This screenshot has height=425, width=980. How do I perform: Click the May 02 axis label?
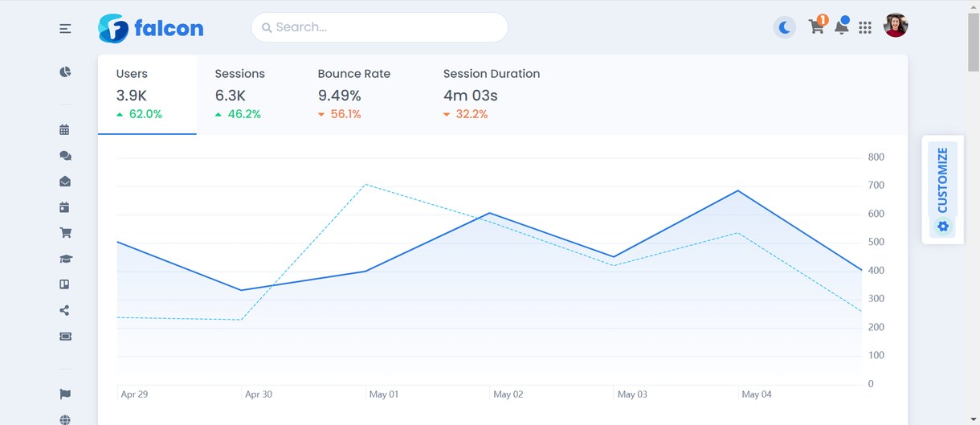coord(508,394)
